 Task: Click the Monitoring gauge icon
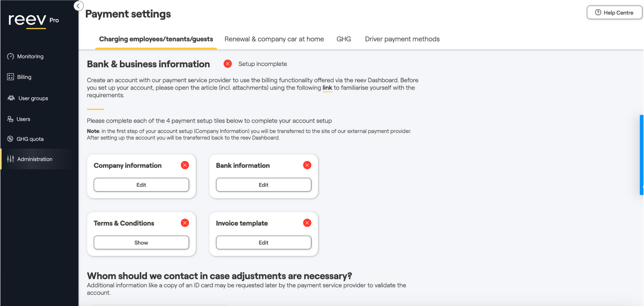[x=10, y=56]
